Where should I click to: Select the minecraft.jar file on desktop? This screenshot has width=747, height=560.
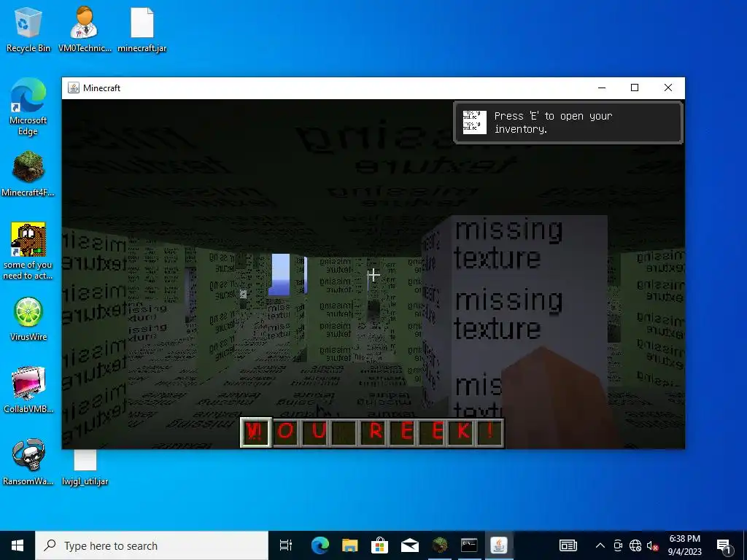[142, 29]
